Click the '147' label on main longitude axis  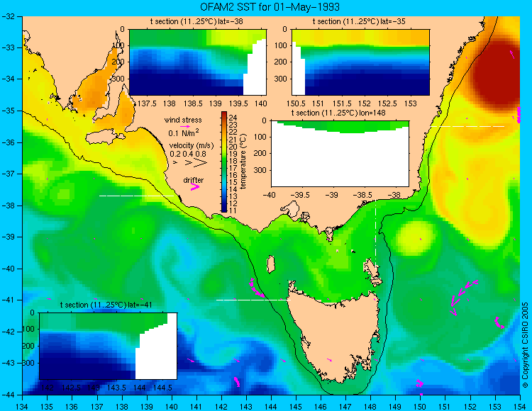point(345,407)
